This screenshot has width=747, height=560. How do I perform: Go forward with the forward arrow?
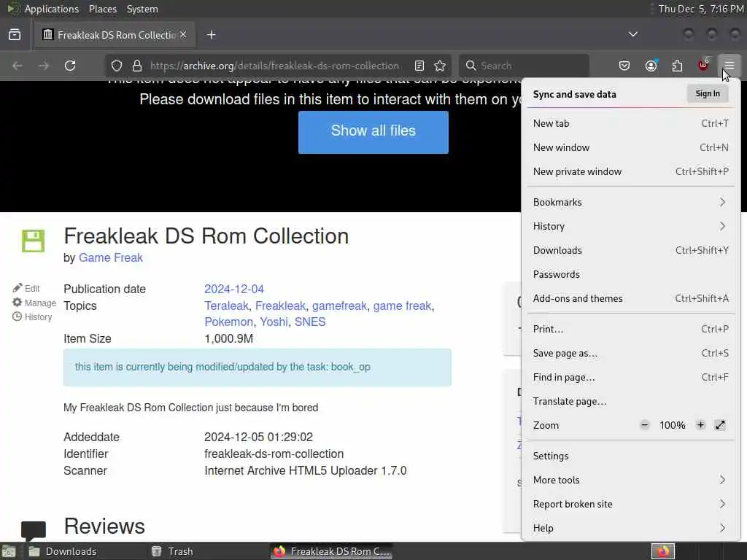[44, 66]
